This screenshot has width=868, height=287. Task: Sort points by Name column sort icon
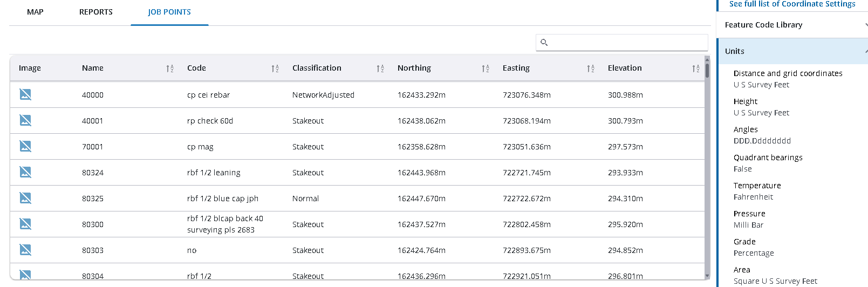170,69
